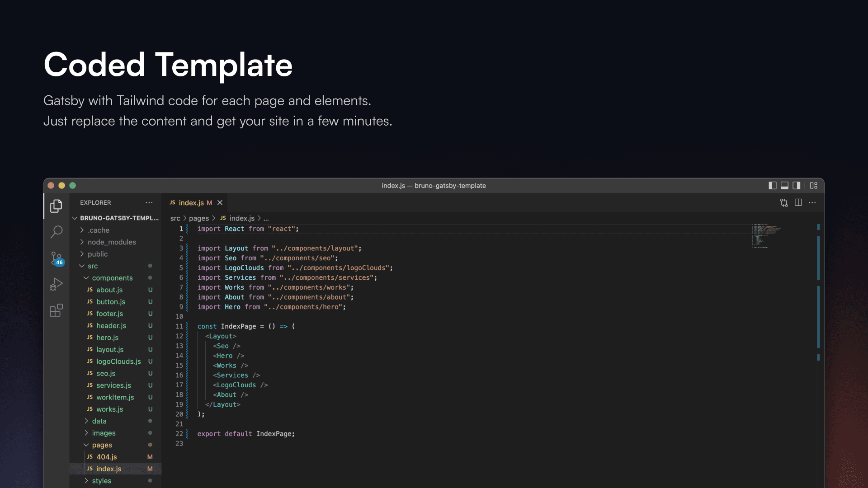Click the src breadcrumb segment
Image resolution: width=868 pixels, height=488 pixels.
click(175, 218)
